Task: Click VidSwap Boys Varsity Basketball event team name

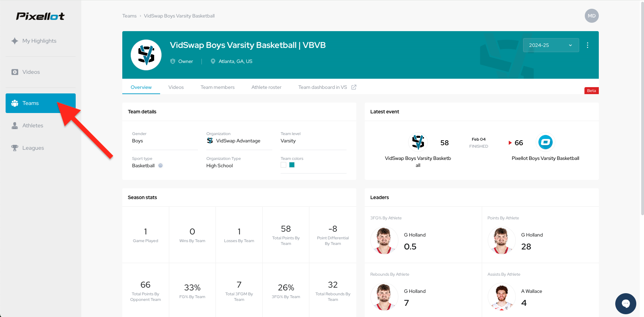Action: [418, 162]
